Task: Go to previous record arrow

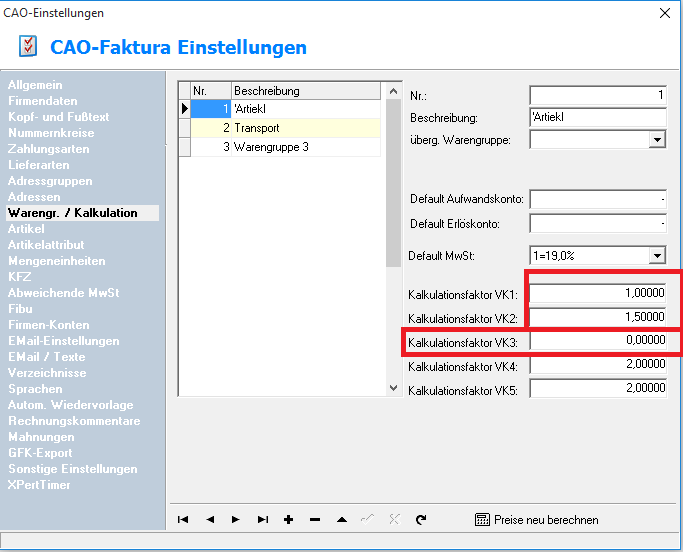Action: (x=210, y=519)
